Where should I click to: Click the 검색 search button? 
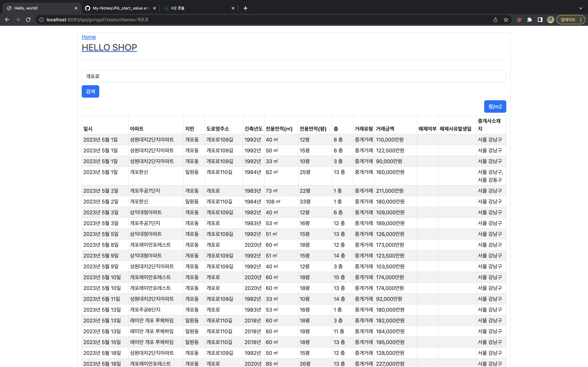coord(90,91)
